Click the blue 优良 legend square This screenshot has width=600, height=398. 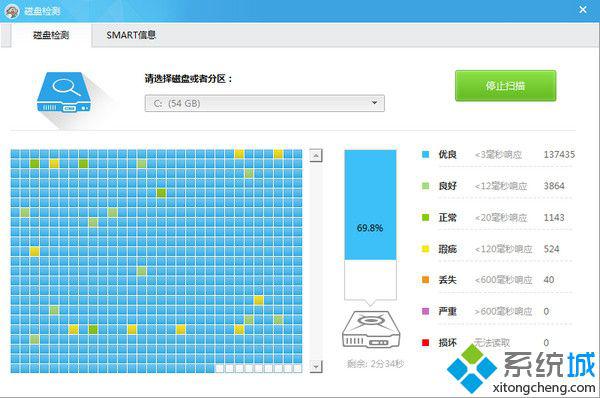pos(425,155)
